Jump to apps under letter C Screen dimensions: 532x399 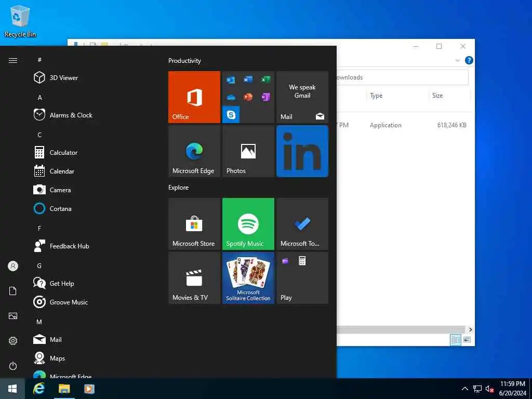point(39,135)
